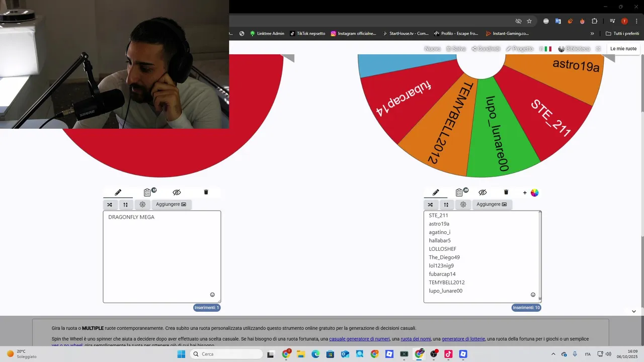Click the edit pencil tab of left wheel
Screen dimensions: 644x362
coord(118,192)
